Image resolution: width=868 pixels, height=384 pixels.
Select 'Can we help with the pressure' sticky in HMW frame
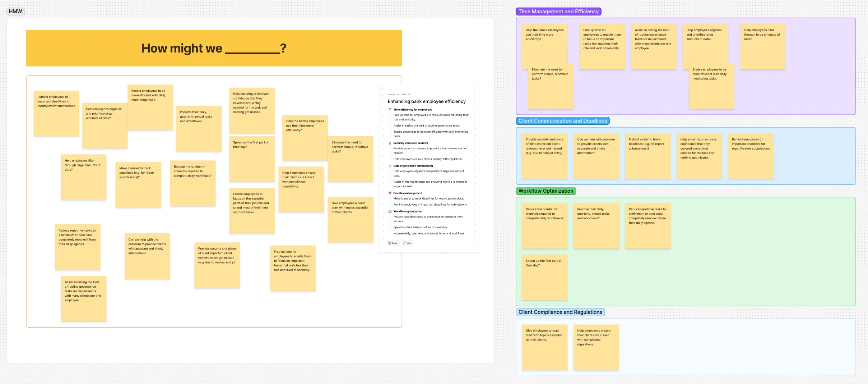pyautogui.click(x=147, y=256)
